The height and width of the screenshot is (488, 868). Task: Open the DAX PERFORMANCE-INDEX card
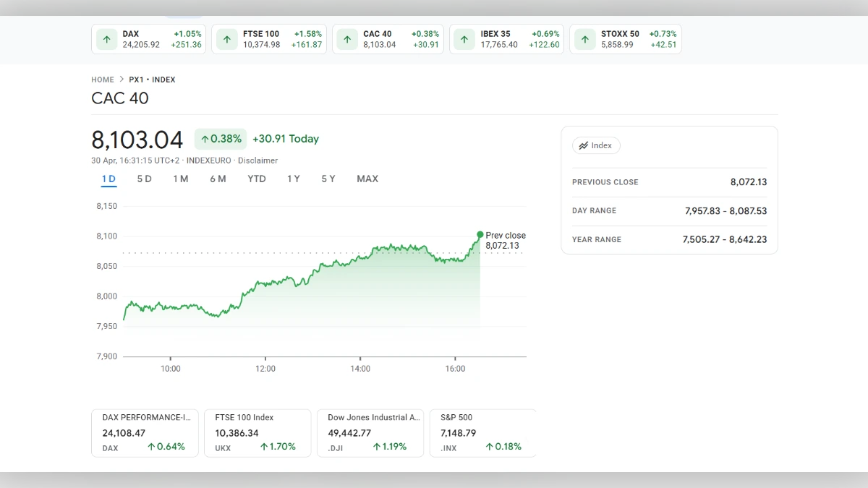coord(145,432)
